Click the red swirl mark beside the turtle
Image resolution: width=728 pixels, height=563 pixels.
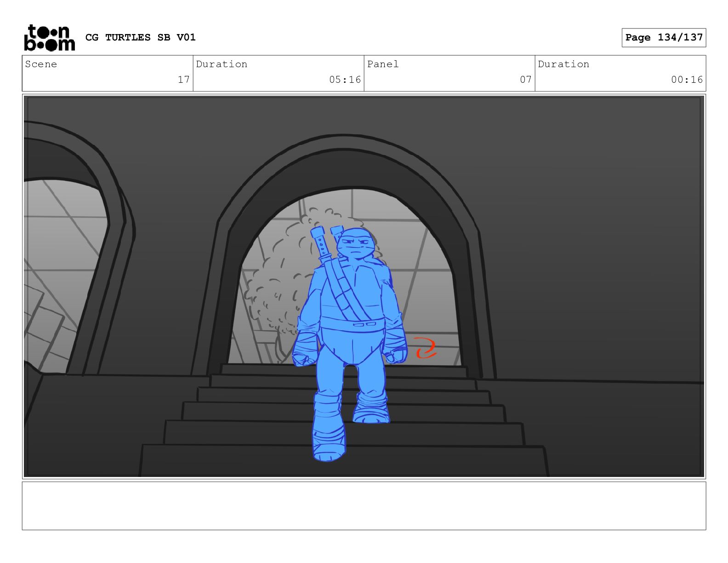[x=426, y=348]
